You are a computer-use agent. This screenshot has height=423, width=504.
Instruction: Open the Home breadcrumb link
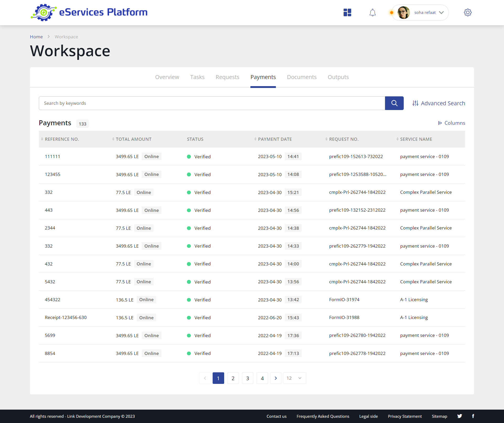point(36,37)
